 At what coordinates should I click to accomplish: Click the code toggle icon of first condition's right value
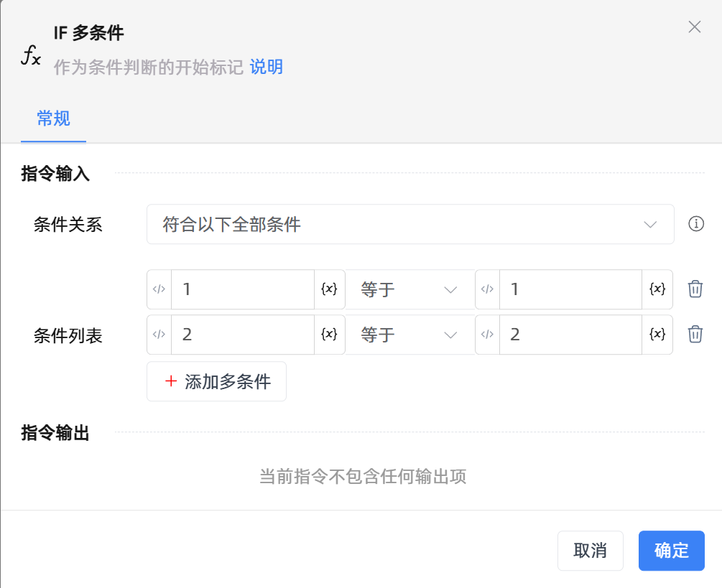[487, 289]
